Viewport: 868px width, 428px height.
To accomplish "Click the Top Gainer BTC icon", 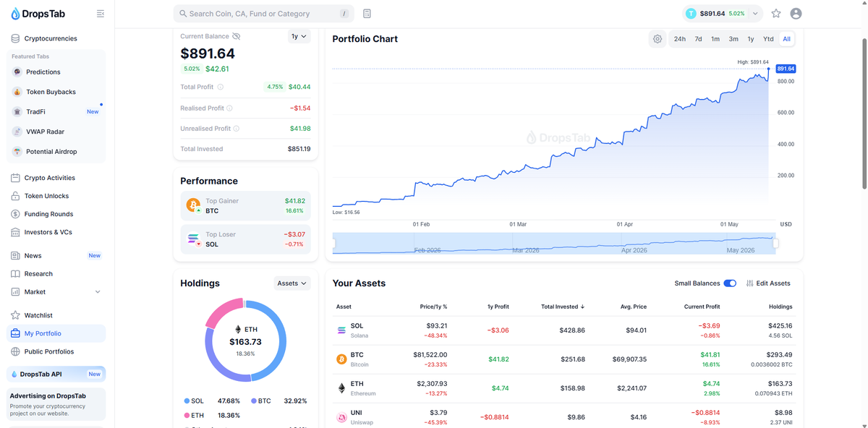I will 193,205.
